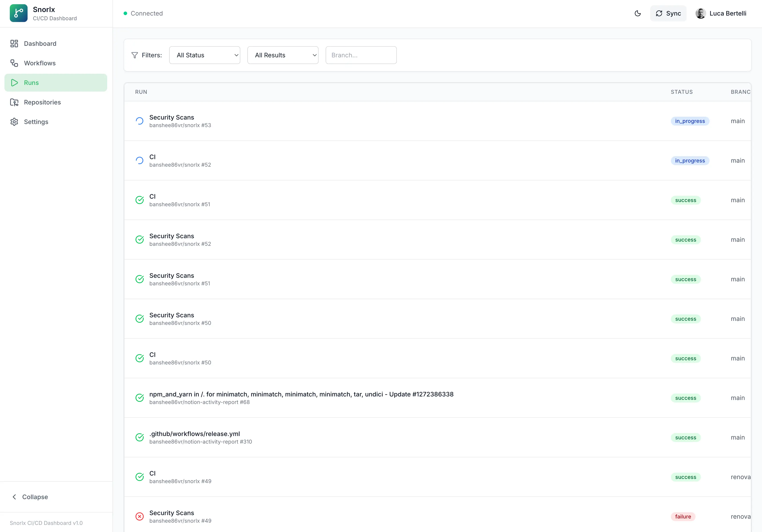Click success icon for CI #49
762x532 pixels.
[x=140, y=477]
